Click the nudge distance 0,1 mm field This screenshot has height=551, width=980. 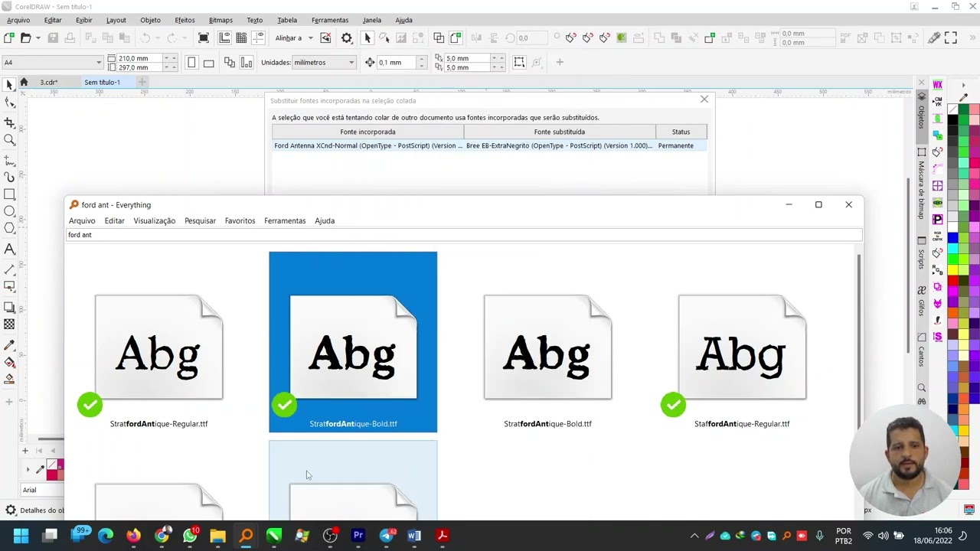397,63
